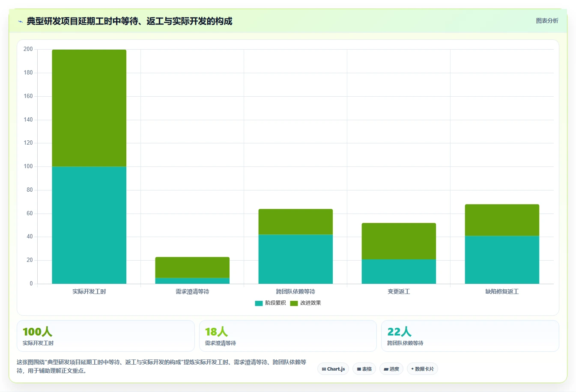Select the green segment of the 变更返工 bar
This screenshot has width=576, height=392.
[x=399, y=241]
